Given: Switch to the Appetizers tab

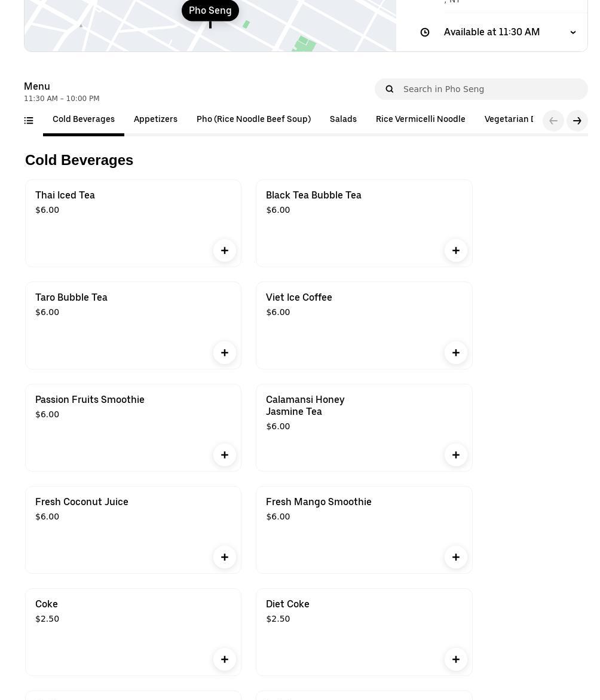Looking at the screenshot, I should [155, 120].
